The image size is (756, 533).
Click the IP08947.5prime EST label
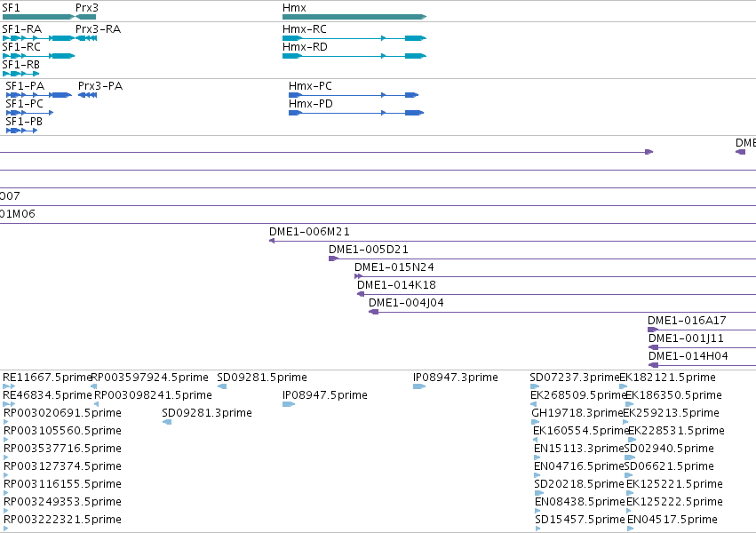(325, 395)
